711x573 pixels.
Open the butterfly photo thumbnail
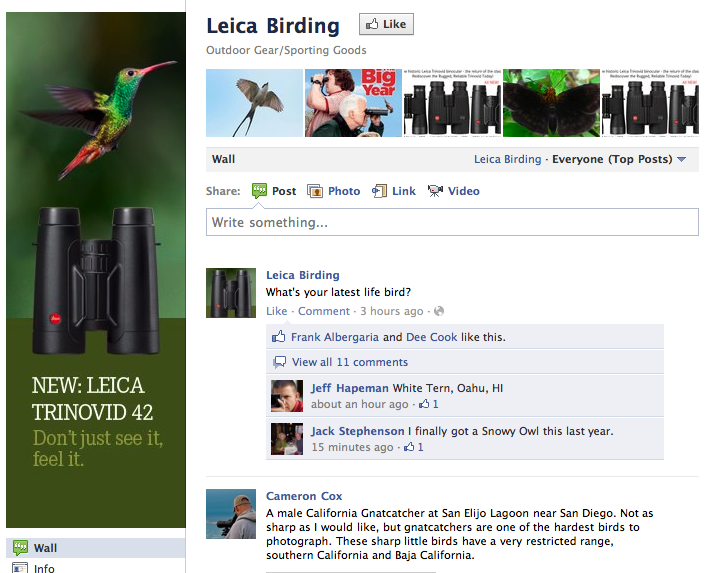click(x=551, y=103)
